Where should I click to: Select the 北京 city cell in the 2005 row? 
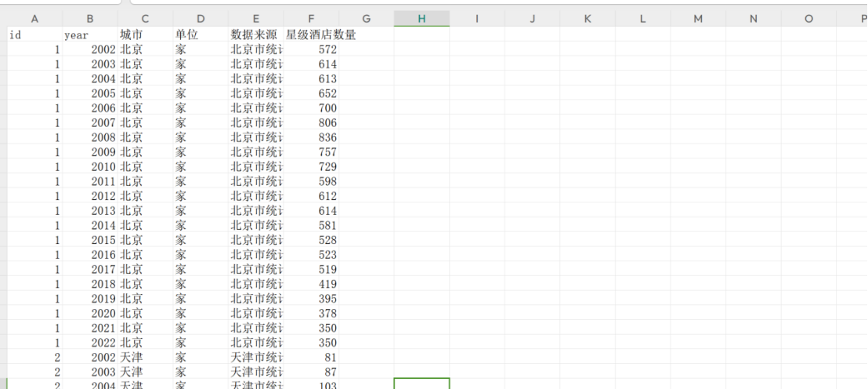pos(145,93)
